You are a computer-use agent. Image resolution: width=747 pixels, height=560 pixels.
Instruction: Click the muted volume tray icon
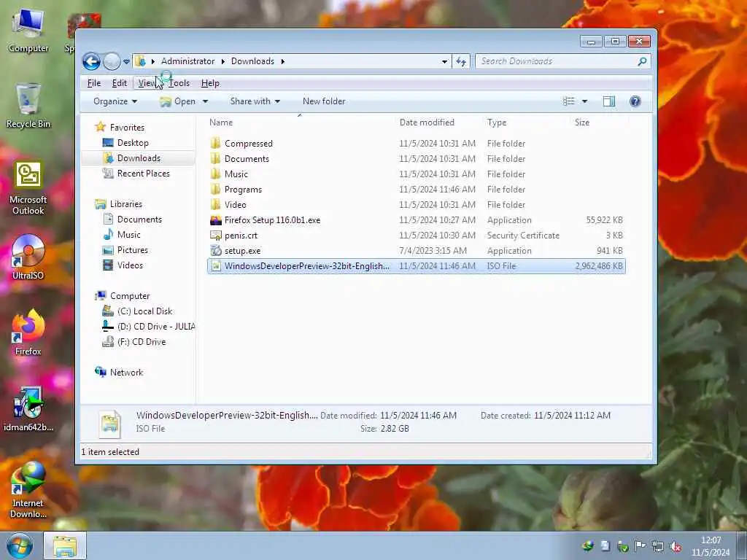click(x=675, y=547)
